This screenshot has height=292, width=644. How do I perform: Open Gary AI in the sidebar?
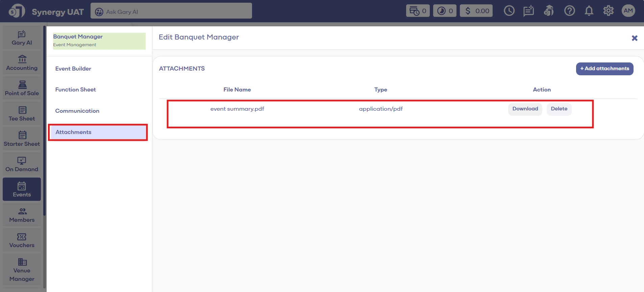tap(22, 38)
